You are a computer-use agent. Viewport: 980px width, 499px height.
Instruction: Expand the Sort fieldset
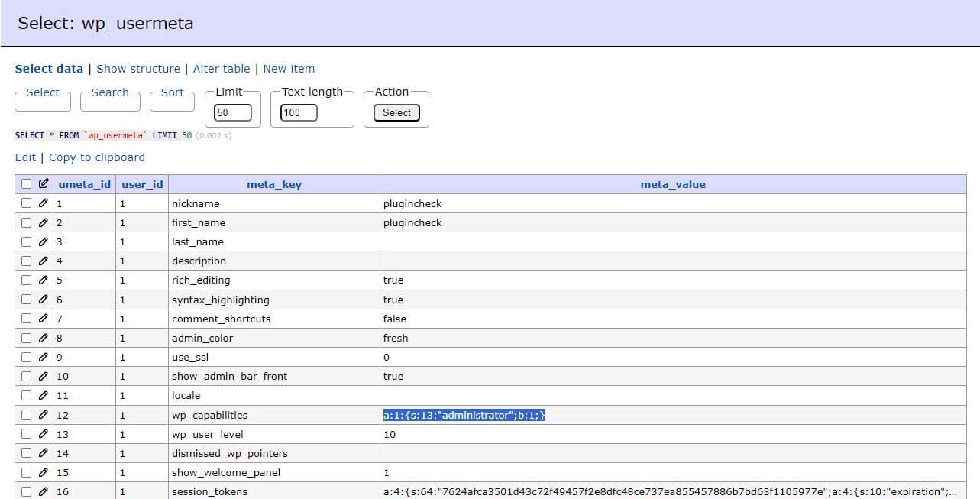[173, 92]
